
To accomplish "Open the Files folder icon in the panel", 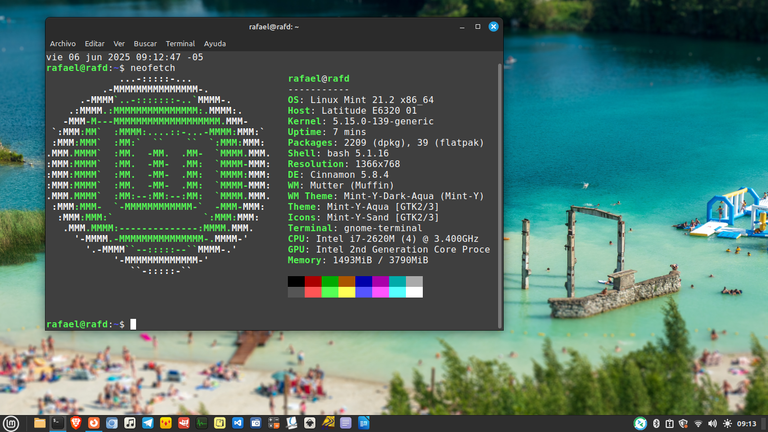I will [x=40, y=423].
